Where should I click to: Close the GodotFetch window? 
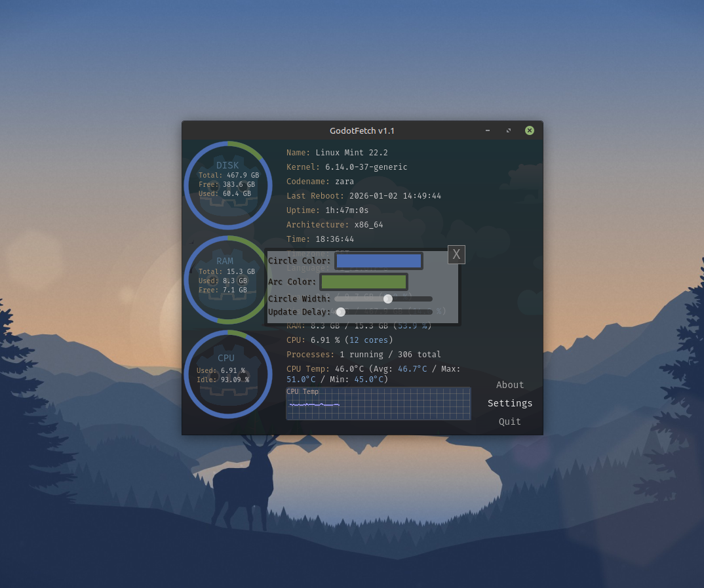click(530, 130)
